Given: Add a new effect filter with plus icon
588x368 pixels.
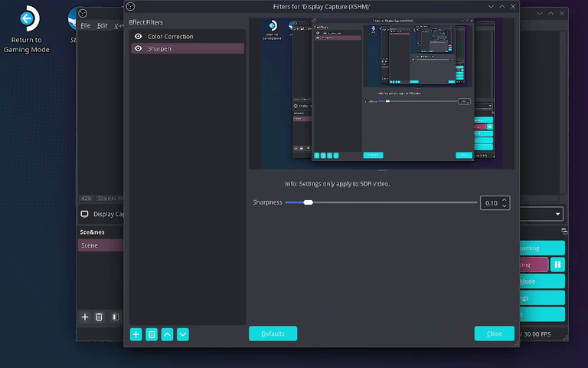Looking at the screenshot, I should (136, 334).
